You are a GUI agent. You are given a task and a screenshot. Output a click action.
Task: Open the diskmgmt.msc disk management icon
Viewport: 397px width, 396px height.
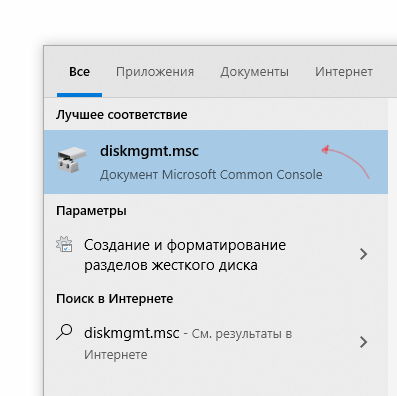pos(72,160)
